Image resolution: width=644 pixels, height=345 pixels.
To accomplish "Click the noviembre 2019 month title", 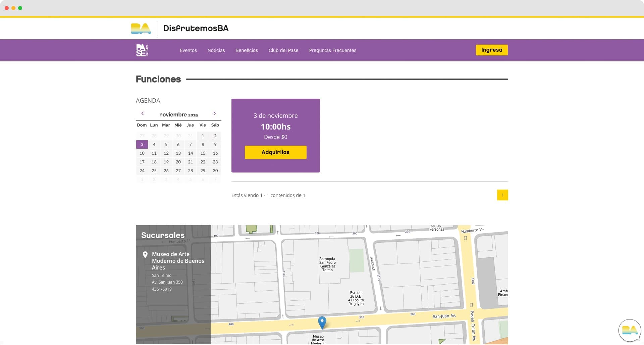I will tap(178, 115).
